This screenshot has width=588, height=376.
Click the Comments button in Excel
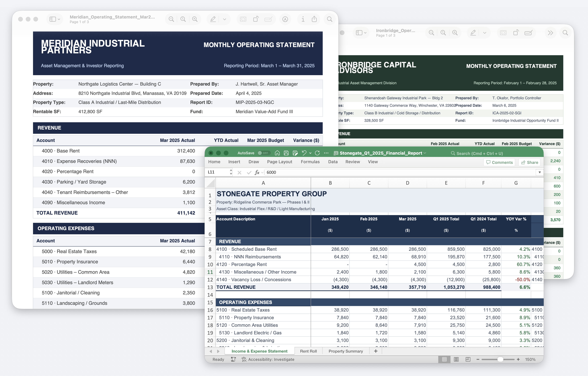(x=499, y=162)
